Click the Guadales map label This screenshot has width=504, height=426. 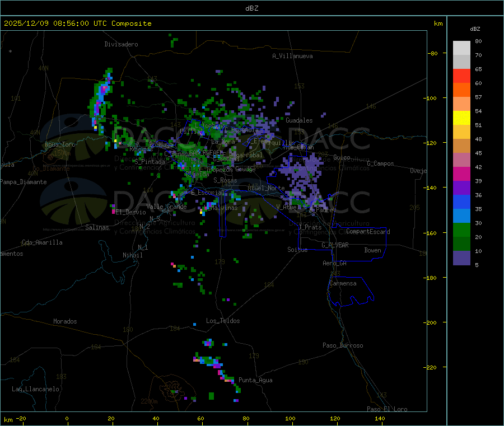click(x=299, y=120)
